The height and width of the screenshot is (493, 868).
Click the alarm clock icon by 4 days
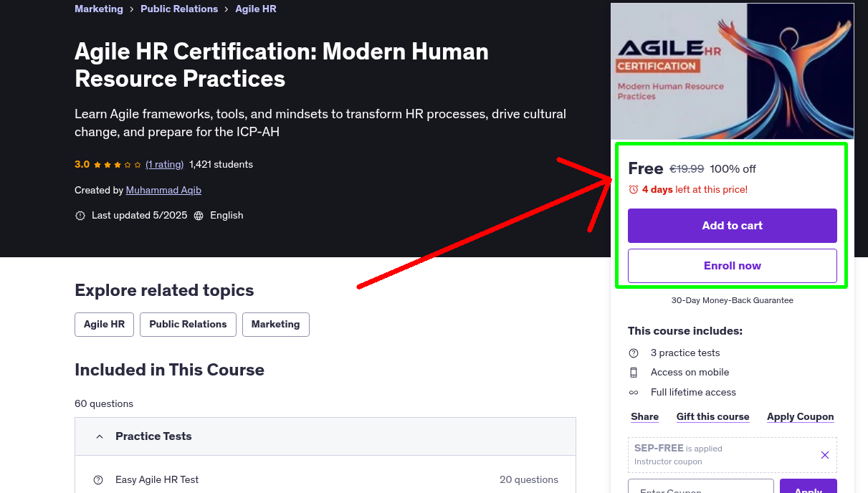(x=634, y=190)
